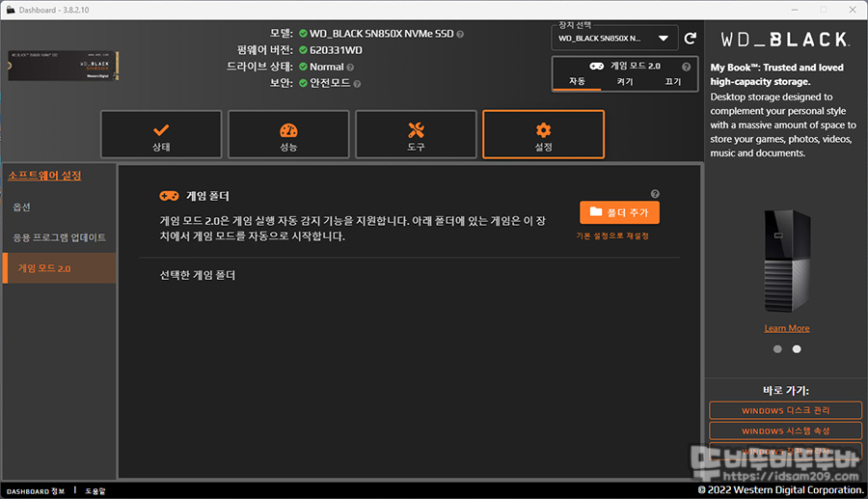Click the WD_BLACK logo
Screen dimensions: 868x499
[785, 40]
